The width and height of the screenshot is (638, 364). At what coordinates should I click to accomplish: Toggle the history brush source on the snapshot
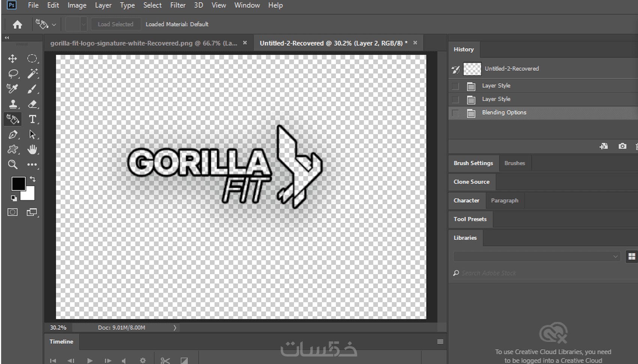(456, 69)
